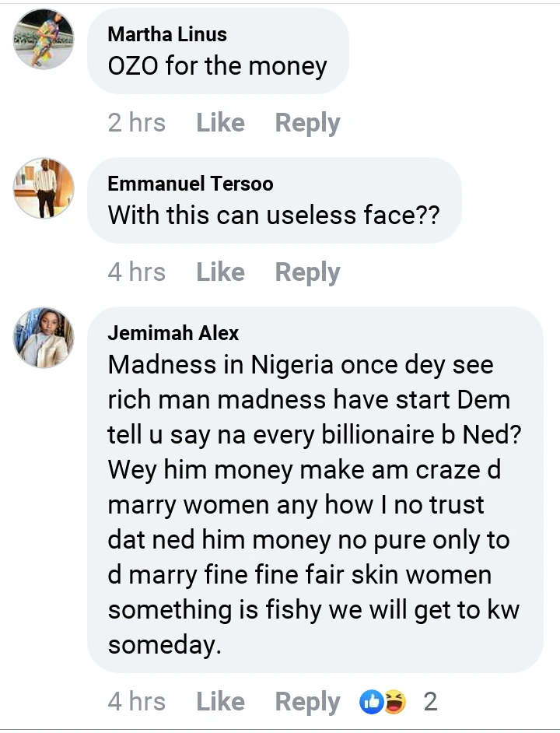560x733 pixels.
Task: Like Martha Linus's comment
Action: pyautogui.click(x=220, y=123)
